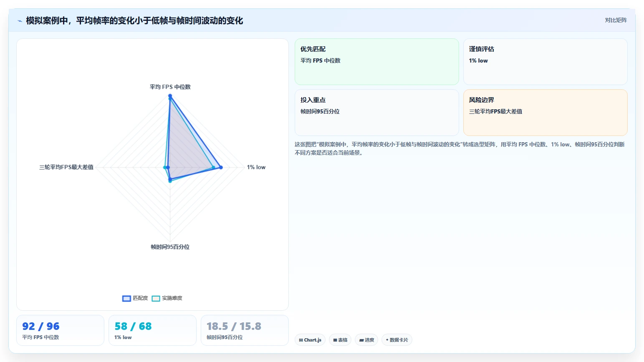Image resolution: width=644 pixels, height=362 pixels.
Task: Click 帧时间95百分位 text in 投入重点 card
Action: coord(320,111)
